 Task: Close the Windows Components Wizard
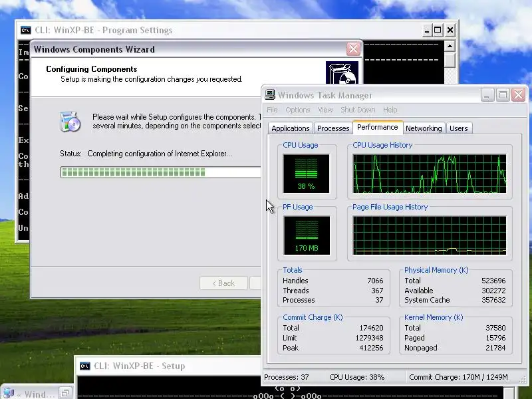coord(353,49)
